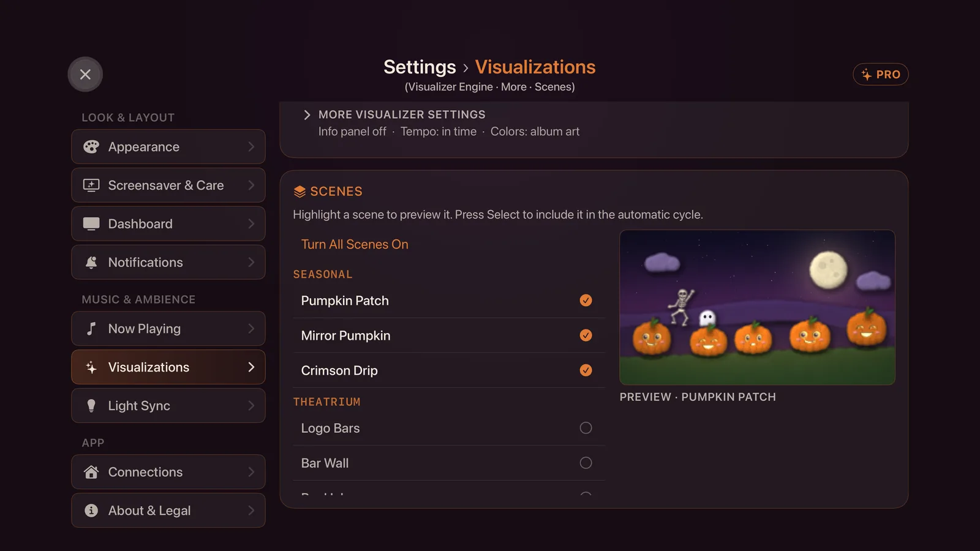The width and height of the screenshot is (980, 551).
Task: Go to Connections settings
Action: 168,472
